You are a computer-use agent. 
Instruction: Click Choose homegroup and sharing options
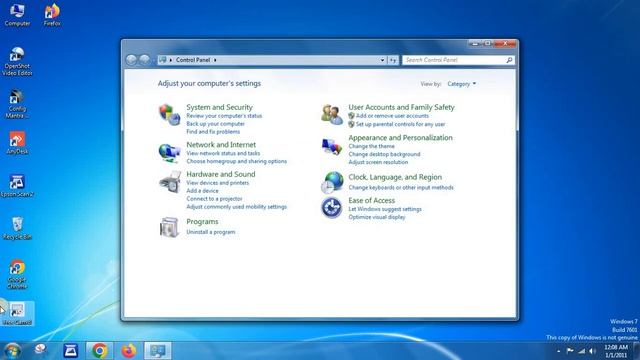(236, 162)
